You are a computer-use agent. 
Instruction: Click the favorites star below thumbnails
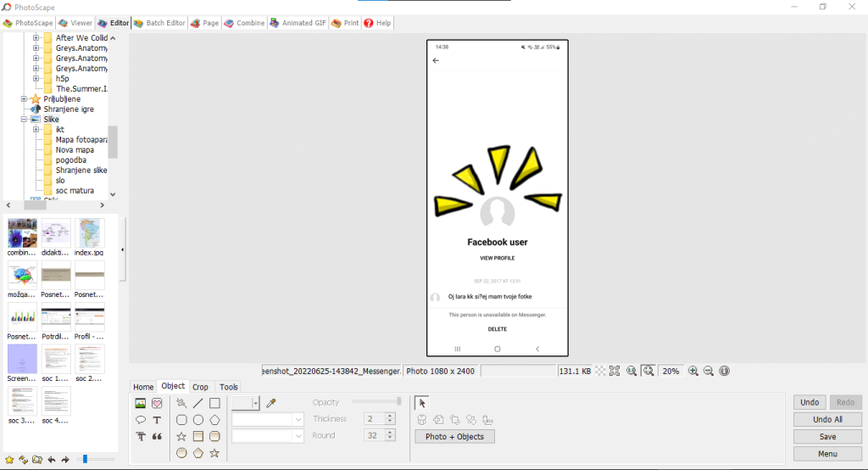(x=9, y=460)
